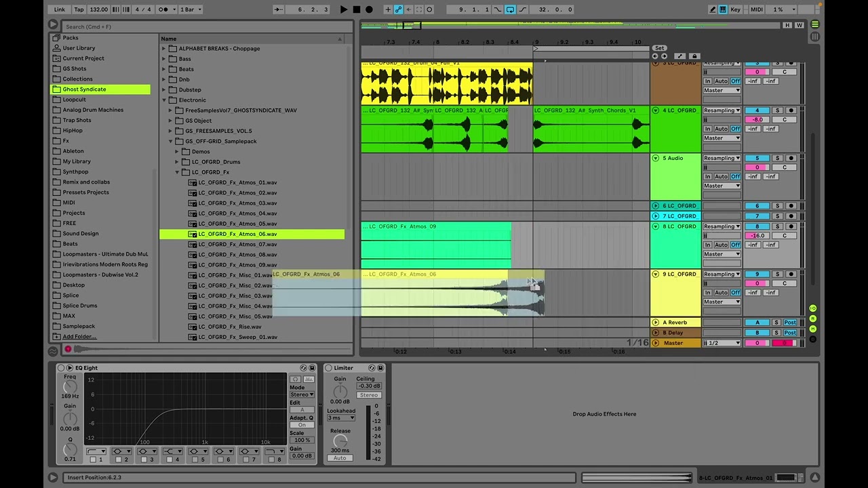
Task: Click the EQ Eight hot-swap preset icon
Action: [303, 368]
